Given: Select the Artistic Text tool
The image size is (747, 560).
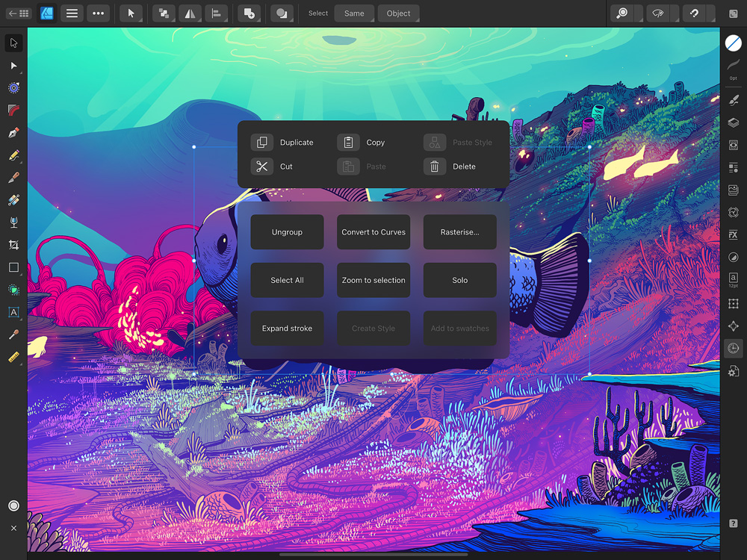Looking at the screenshot, I should (13, 312).
